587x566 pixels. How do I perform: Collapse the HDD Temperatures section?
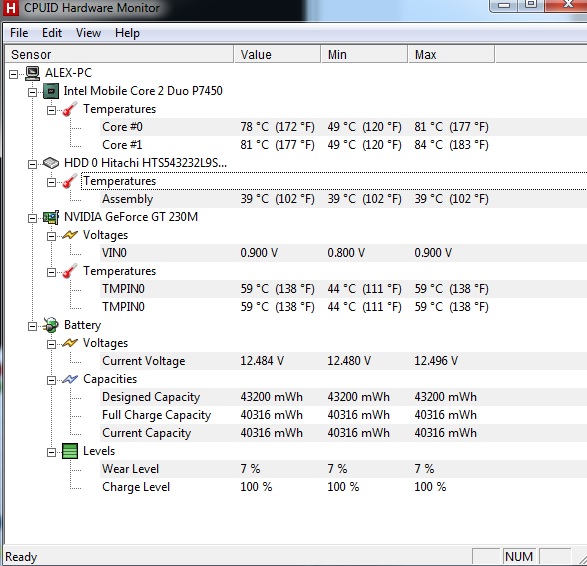tap(51, 182)
